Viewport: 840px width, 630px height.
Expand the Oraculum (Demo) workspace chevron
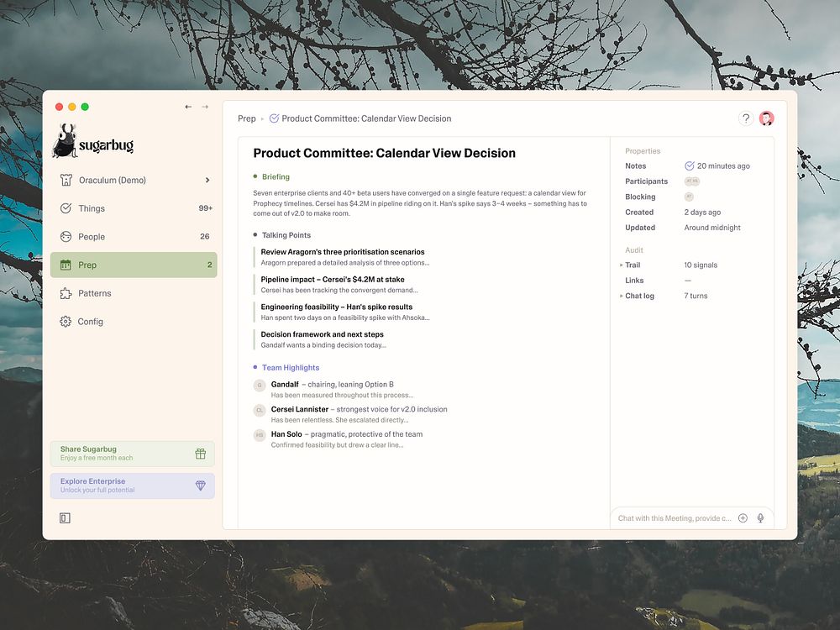point(207,180)
